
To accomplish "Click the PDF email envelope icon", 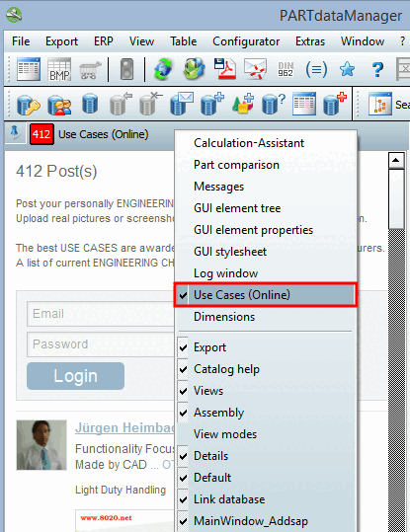I will click(256, 69).
